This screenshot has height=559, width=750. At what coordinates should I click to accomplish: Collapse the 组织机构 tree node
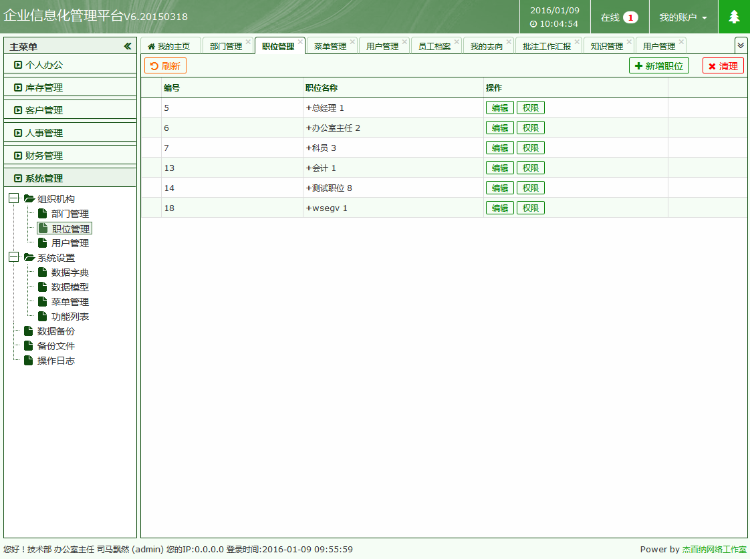point(13,199)
